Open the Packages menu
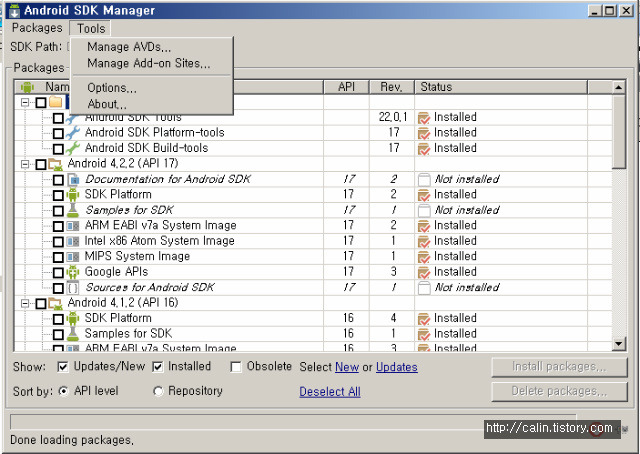 [x=37, y=28]
